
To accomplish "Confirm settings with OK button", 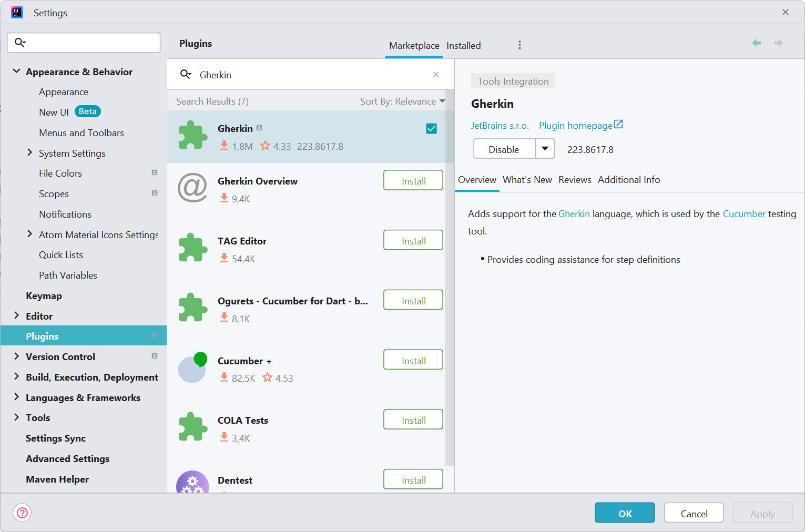I will click(625, 513).
